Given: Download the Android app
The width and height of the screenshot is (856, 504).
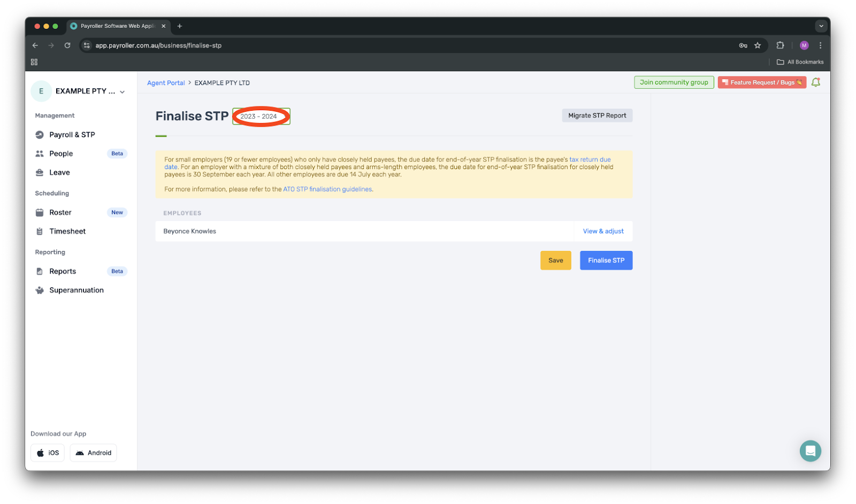Looking at the screenshot, I should [x=93, y=453].
